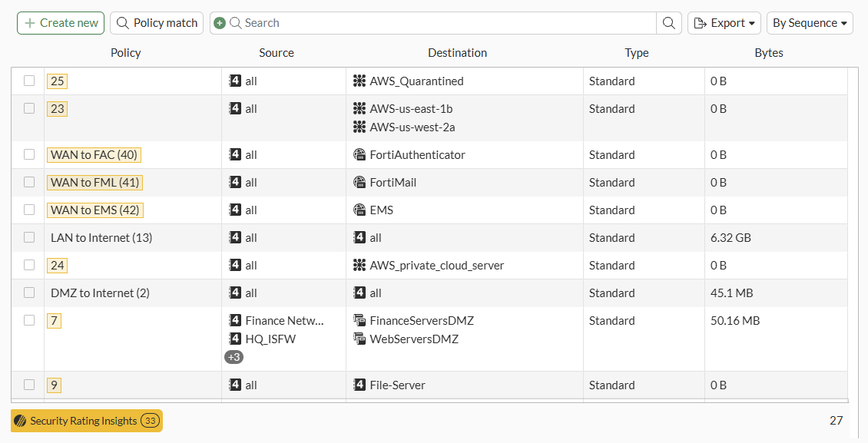868x443 pixels.
Task: Click the Create new button
Action: (x=61, y=23)
